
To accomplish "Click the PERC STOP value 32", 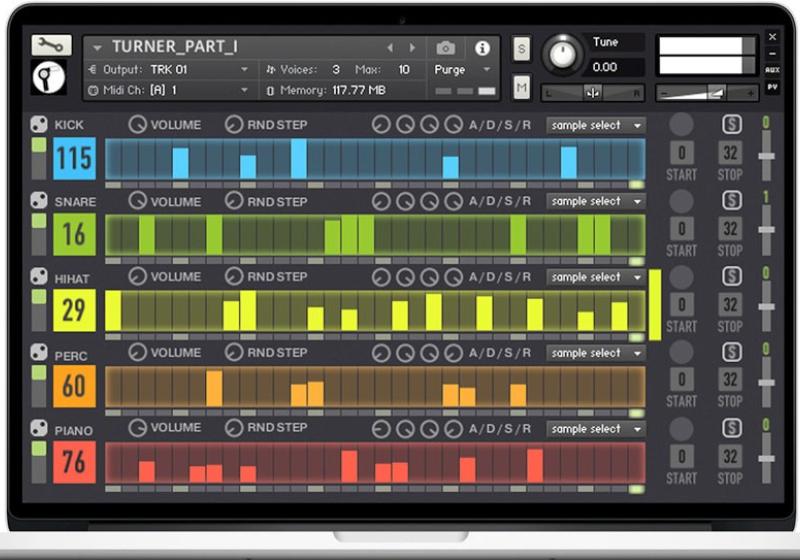I will click(731, 380).
